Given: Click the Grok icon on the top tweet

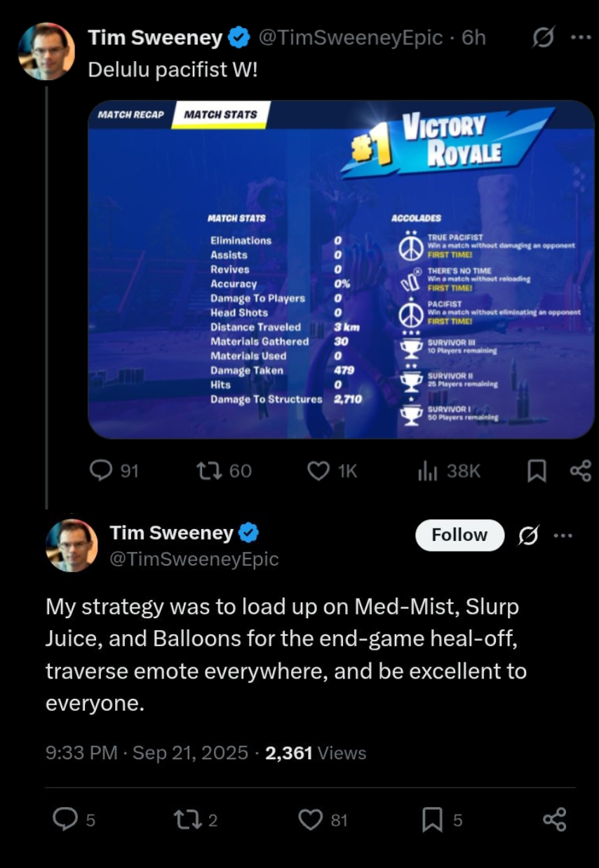Looking at the screenshot, I should tap(543, 38).
